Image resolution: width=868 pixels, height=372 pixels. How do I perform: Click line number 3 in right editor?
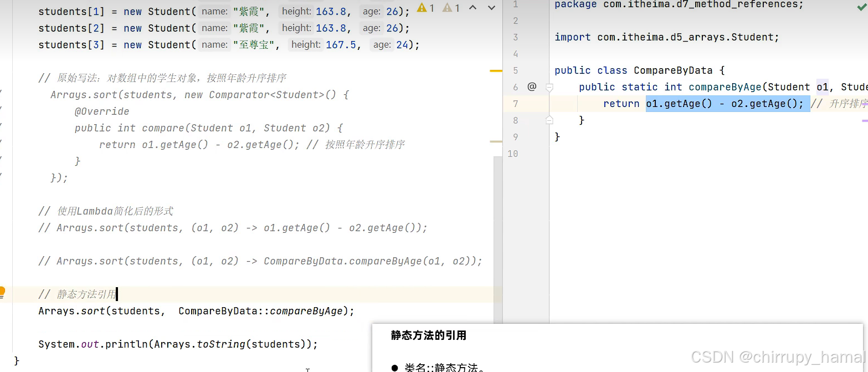(515, 37)
